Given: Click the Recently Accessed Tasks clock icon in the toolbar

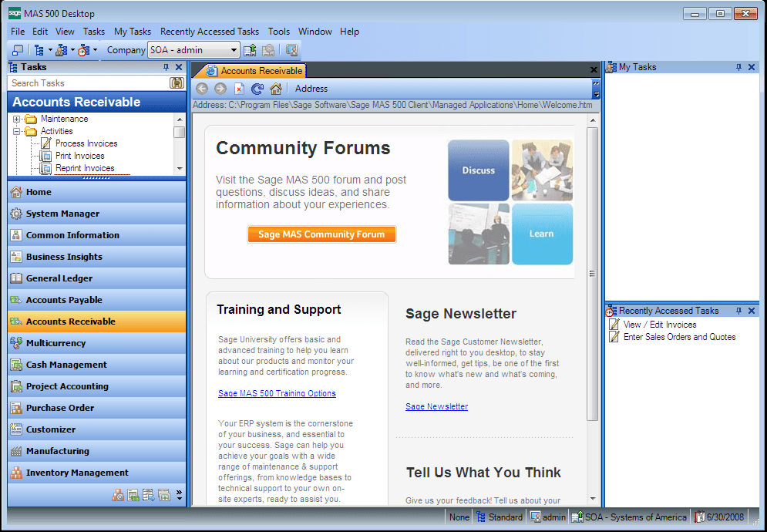Looking at the screenshot, I should click(x=84, y=50).
